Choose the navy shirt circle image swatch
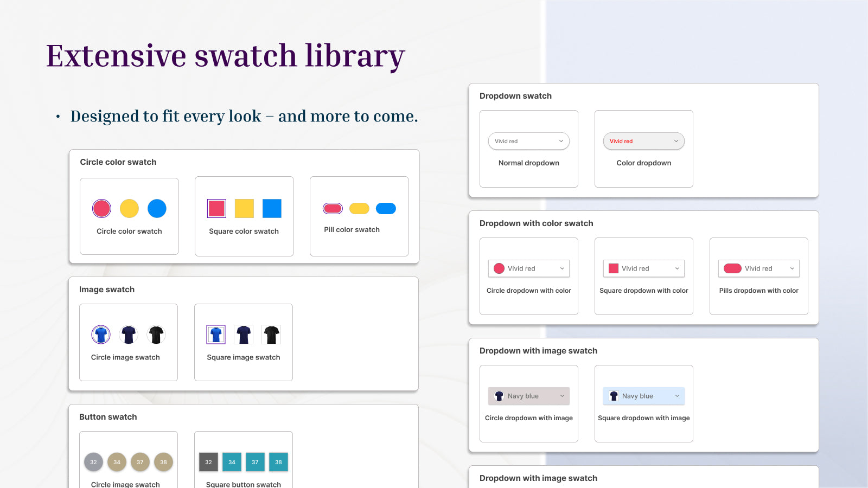Image resolution: width=868 pixels, height=488 pixels. [x=129, y=335]
